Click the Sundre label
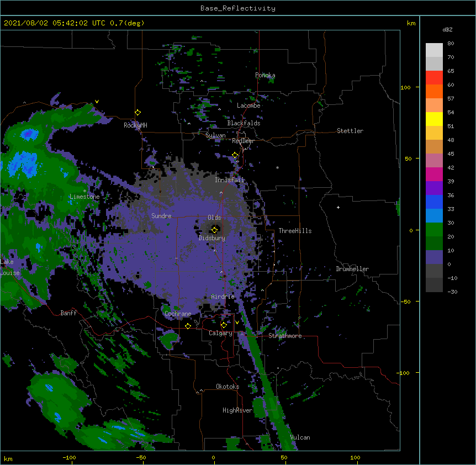Image resolution: width=476 pixels, height=465 pixels. (x=161, y=216)
